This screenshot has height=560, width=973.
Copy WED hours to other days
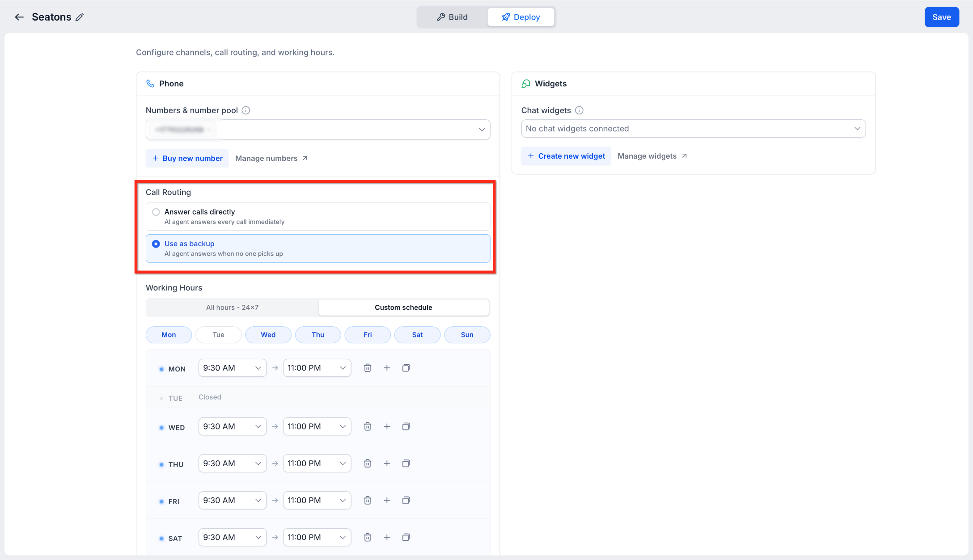(406, 426)
